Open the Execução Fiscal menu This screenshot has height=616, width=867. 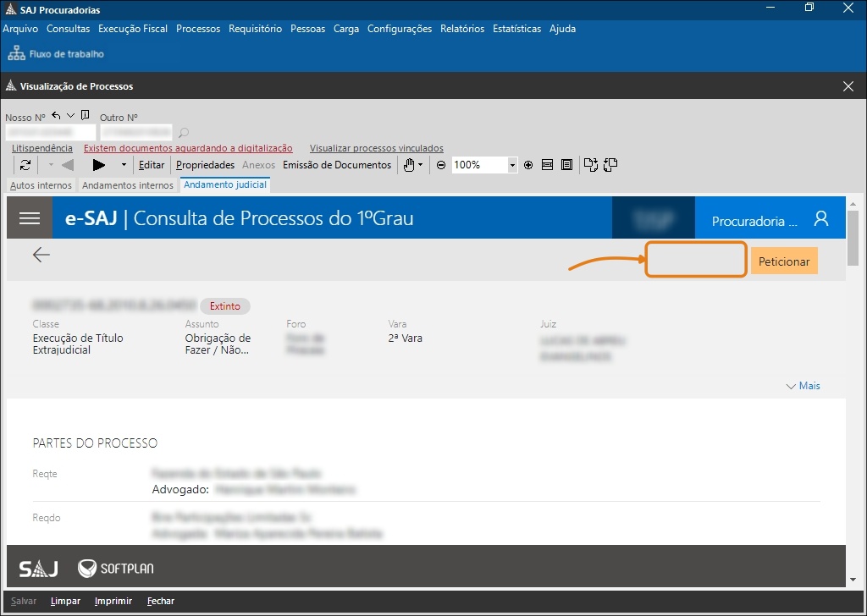tap(133, 29)
